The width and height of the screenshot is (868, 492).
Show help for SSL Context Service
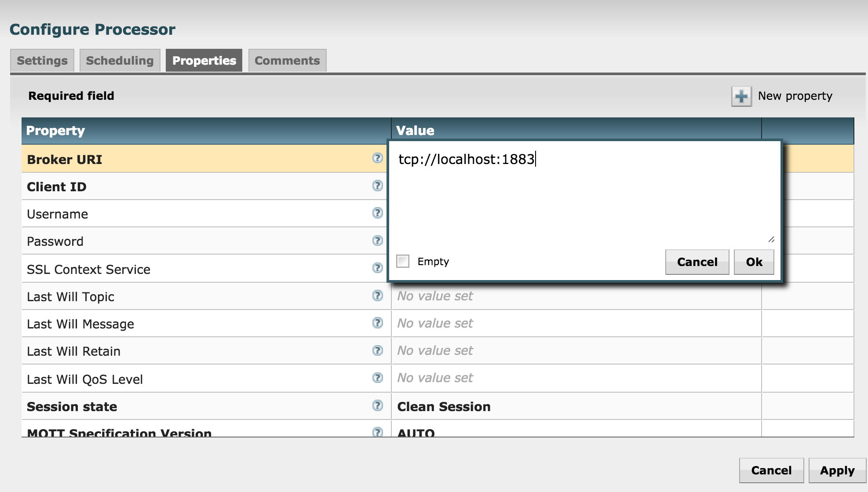point(377,268)
